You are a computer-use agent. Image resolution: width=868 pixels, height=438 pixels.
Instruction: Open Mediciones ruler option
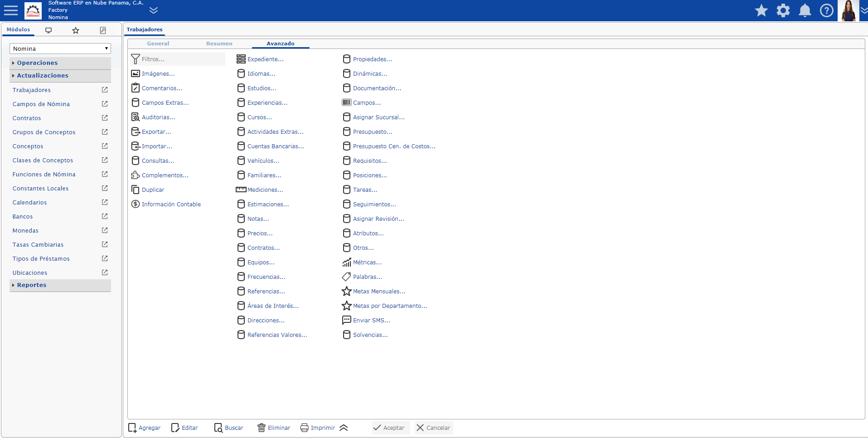(x=259, y=190)
